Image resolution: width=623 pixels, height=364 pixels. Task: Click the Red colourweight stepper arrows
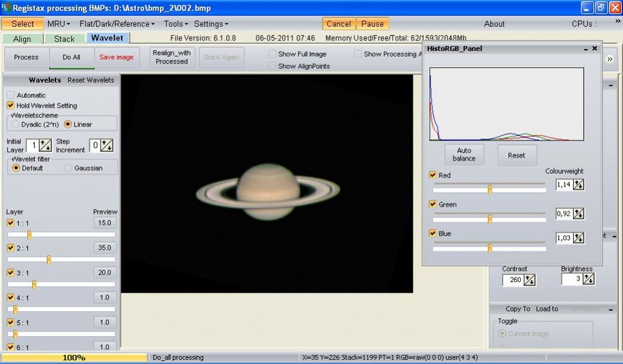(579, 184)
